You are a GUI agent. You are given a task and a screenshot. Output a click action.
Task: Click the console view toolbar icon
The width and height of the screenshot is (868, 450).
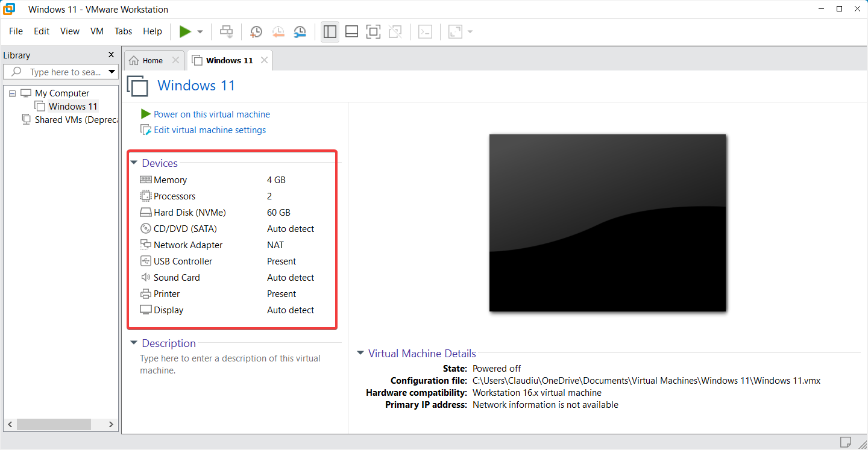coord(426,31)
